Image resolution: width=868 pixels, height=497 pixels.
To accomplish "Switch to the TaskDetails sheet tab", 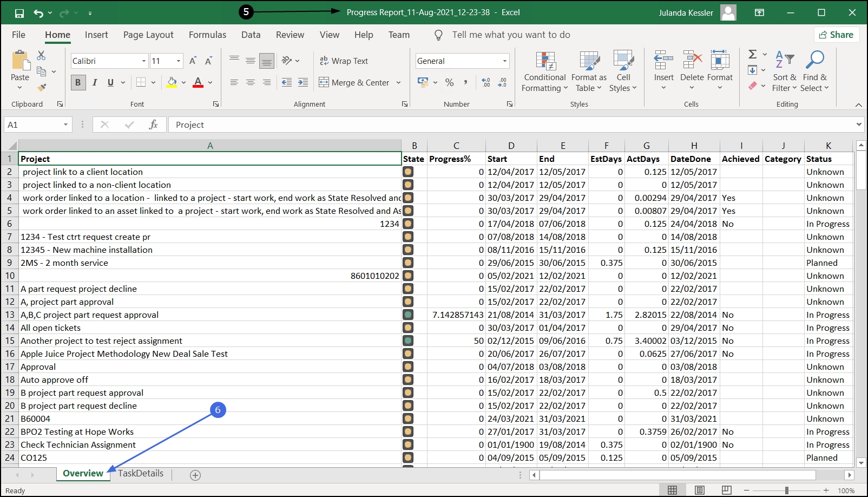I will click(141, 473).
